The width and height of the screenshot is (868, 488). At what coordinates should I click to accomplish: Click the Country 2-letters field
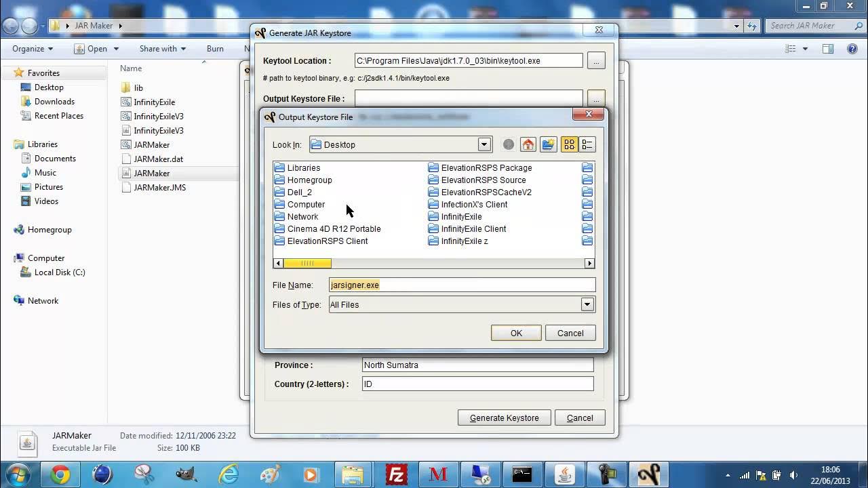pyautogui.click(x=477, y=384)
